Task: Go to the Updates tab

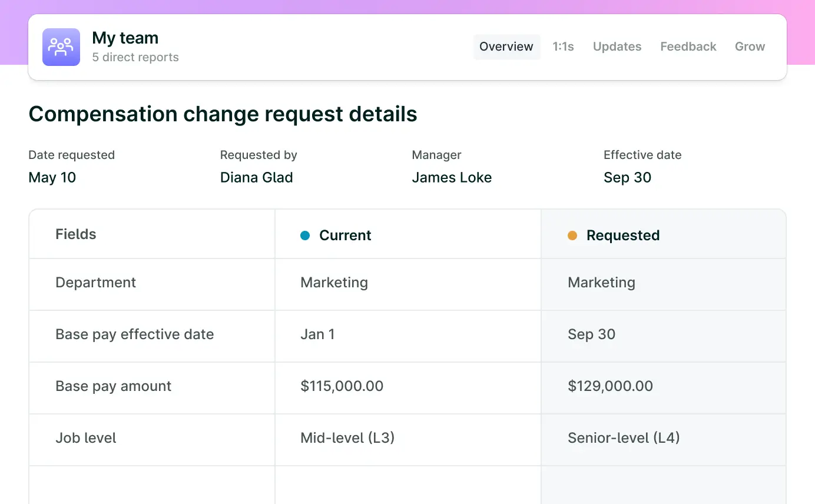Action: [x=617, y=47]
